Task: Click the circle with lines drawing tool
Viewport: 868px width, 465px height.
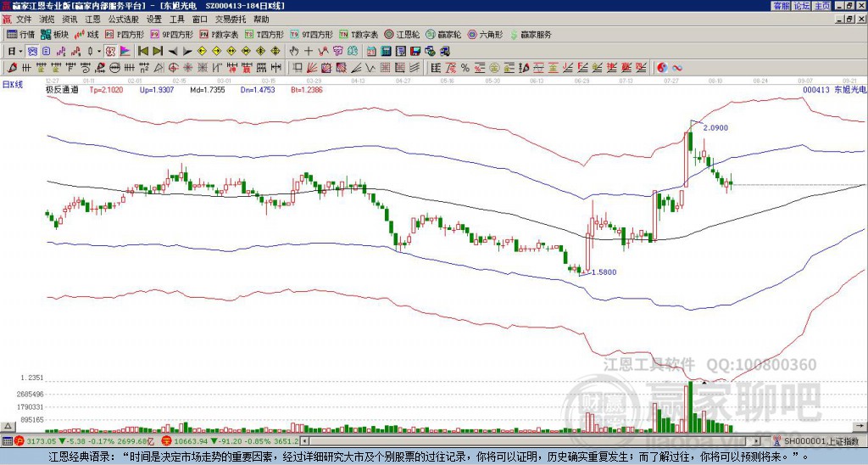Action: [114, 68]
